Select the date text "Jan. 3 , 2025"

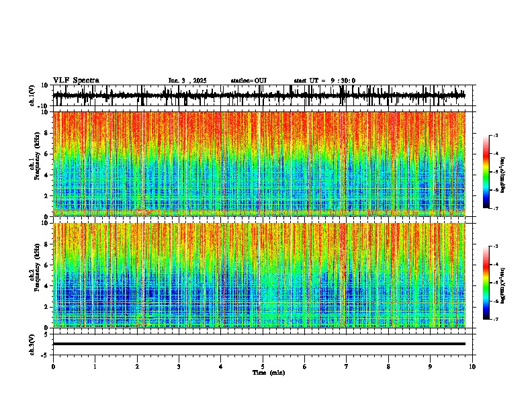pos(187,81)
